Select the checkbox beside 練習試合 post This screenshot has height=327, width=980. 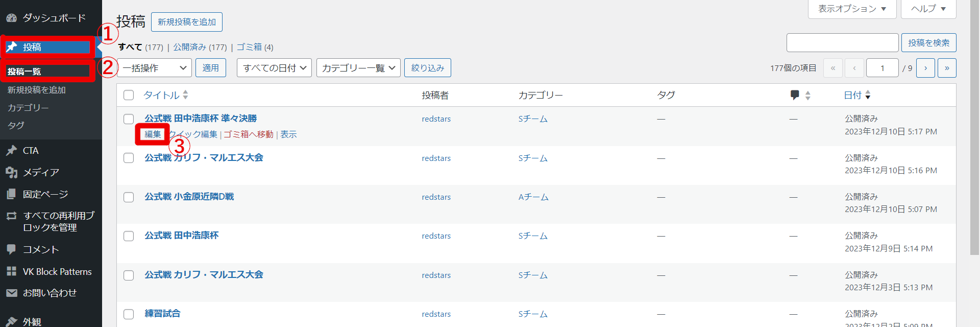(x=129, y=314)
